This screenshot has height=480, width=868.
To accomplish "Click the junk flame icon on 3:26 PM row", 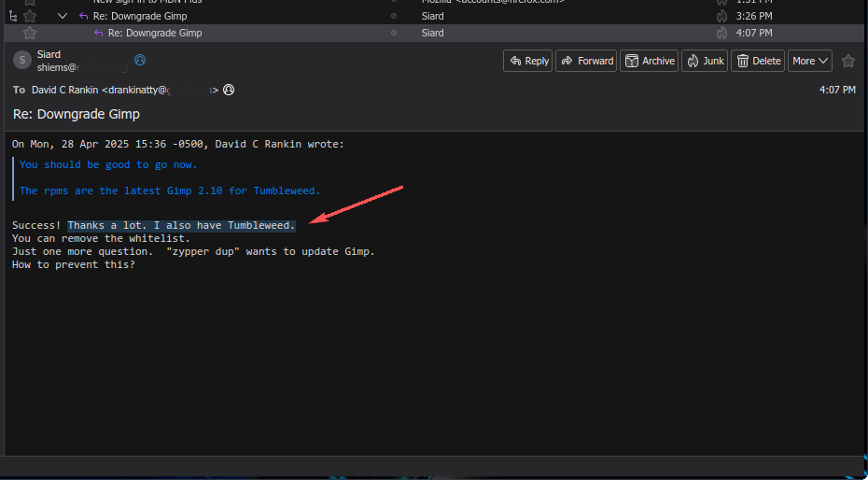I will (x=721, y=16).
